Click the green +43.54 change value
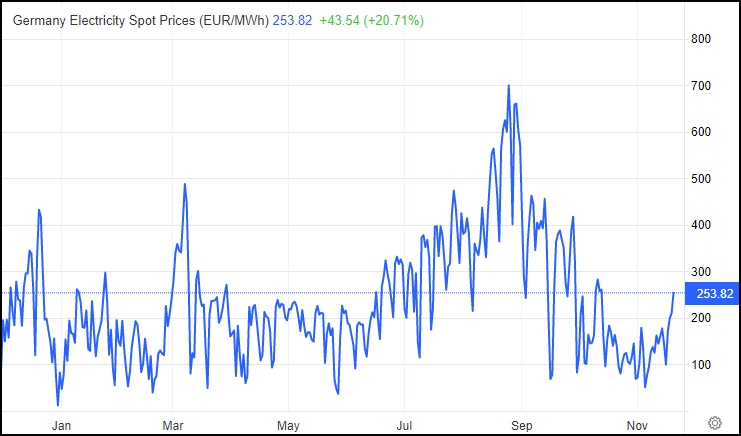Screen dimensions: 741x436 [x=339, y=20]
